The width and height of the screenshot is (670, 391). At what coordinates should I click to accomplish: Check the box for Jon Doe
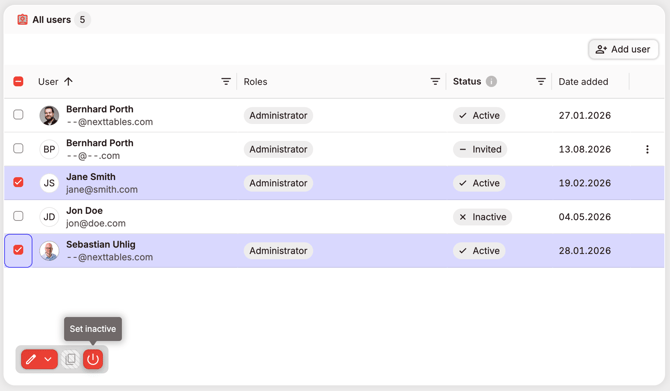(x=18, y=216)
